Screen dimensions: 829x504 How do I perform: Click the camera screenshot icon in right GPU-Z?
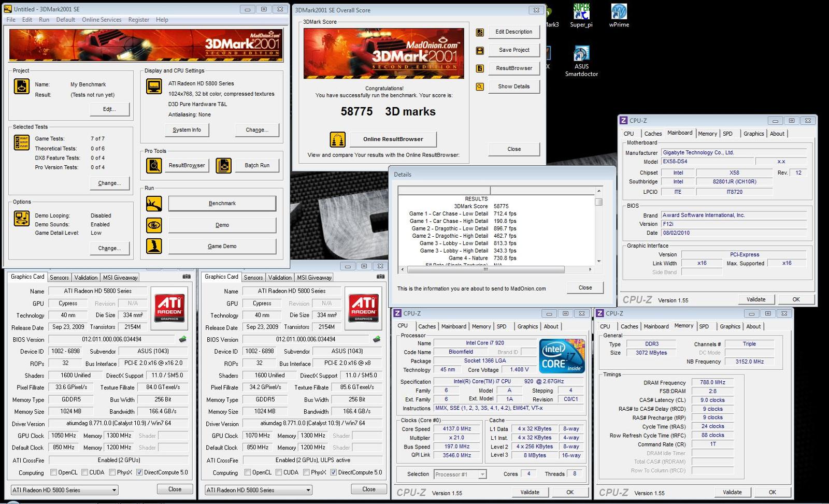(x=380, y=277)
